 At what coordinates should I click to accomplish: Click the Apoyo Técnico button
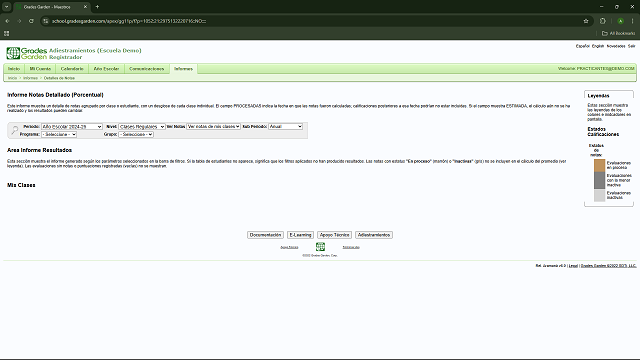pyautogui.click(x=334, y=235)
